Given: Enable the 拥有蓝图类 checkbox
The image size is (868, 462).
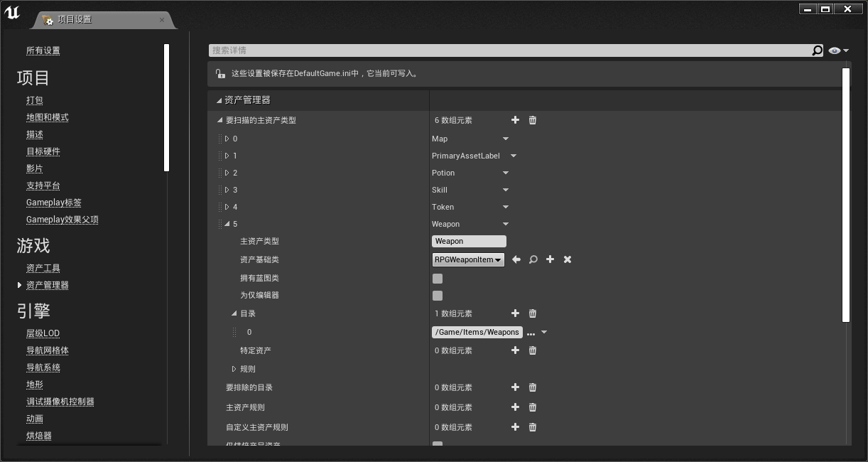Looking at the screenshot, I should (438, 279).
